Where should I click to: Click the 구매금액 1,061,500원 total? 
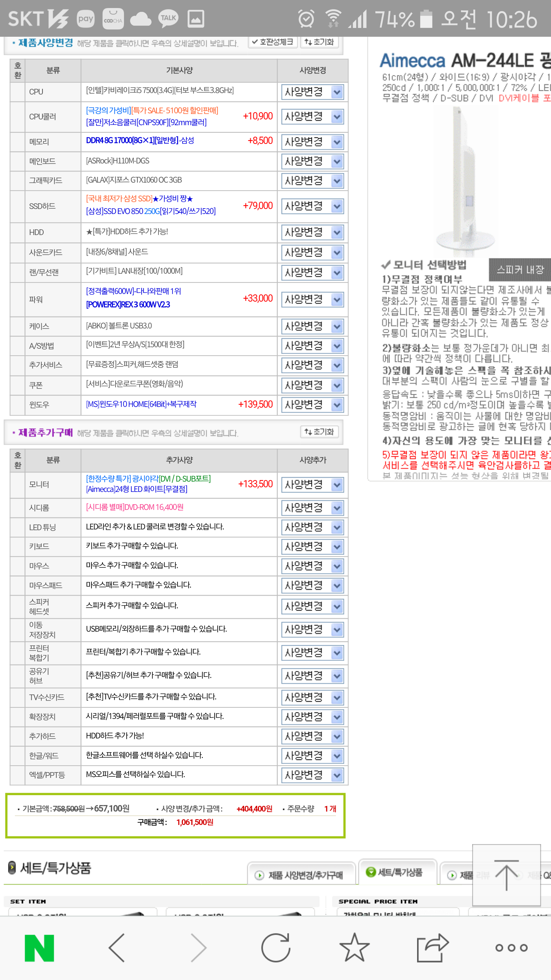[x=195, y=822]
